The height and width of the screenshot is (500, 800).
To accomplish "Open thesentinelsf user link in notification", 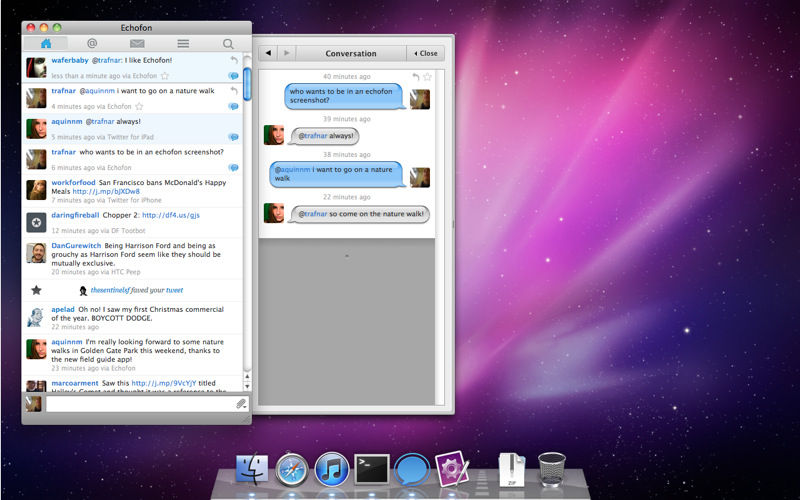I will [110, 290].
